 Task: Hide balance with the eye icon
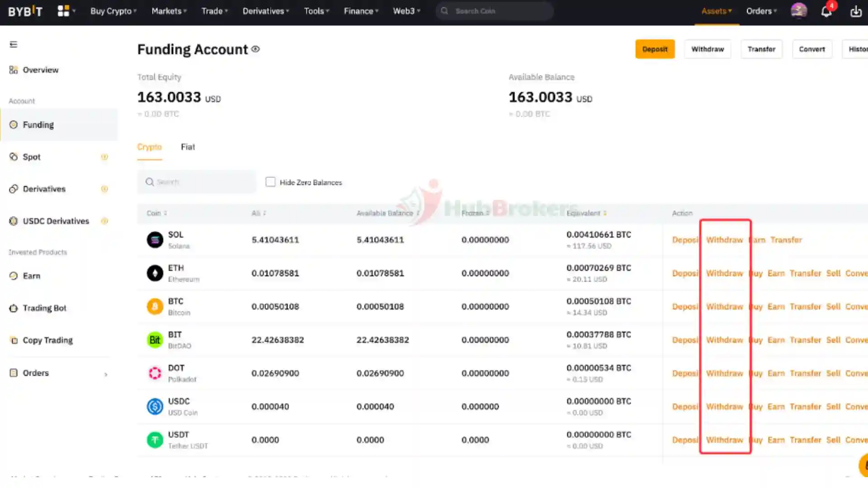click(255, 49)
